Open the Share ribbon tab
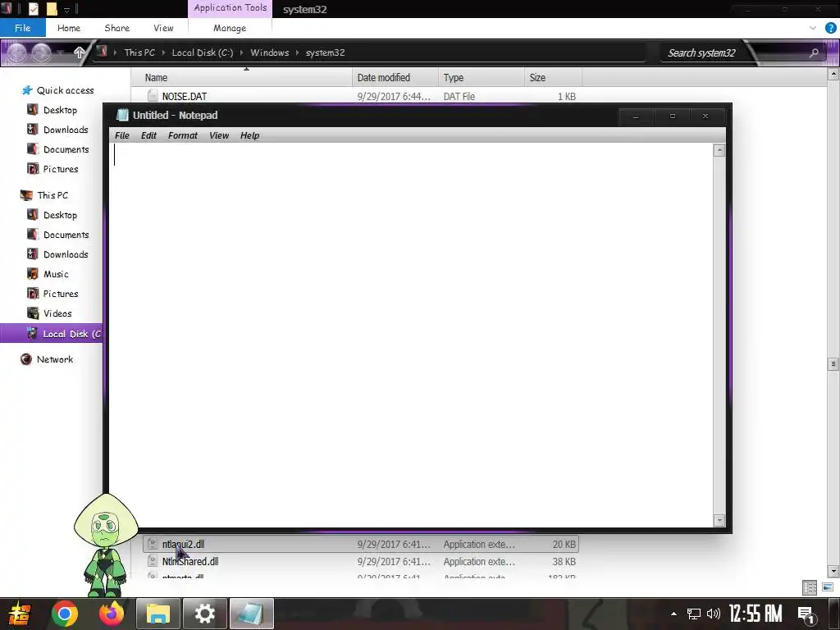840x630 pixels. coord(116,28)
